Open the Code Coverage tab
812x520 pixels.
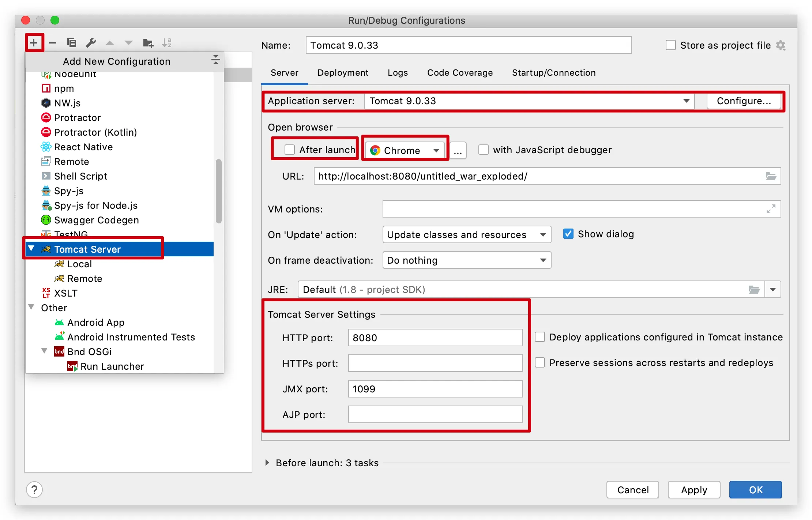coord(460,73)
